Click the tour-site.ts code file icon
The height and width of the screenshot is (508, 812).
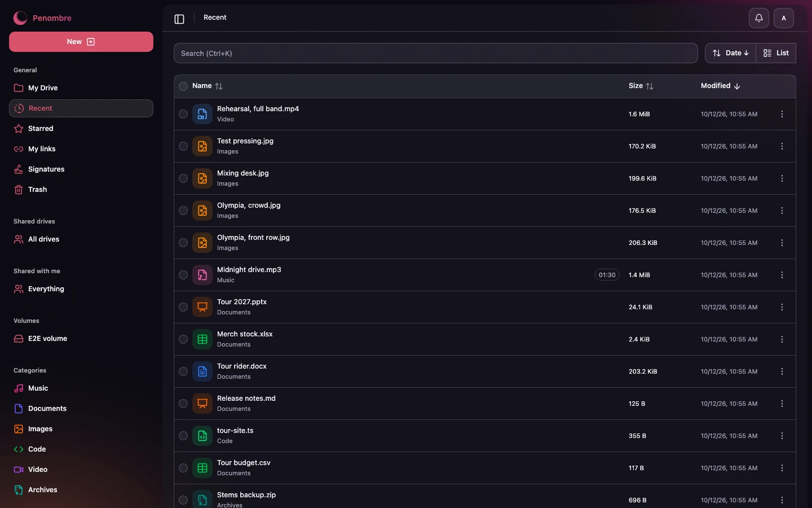(202, 436)
